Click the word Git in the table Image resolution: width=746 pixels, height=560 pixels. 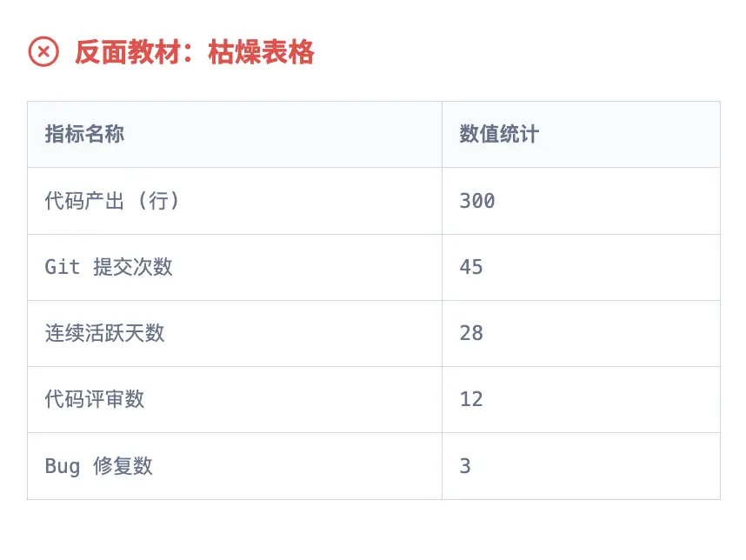click(63, 267)
